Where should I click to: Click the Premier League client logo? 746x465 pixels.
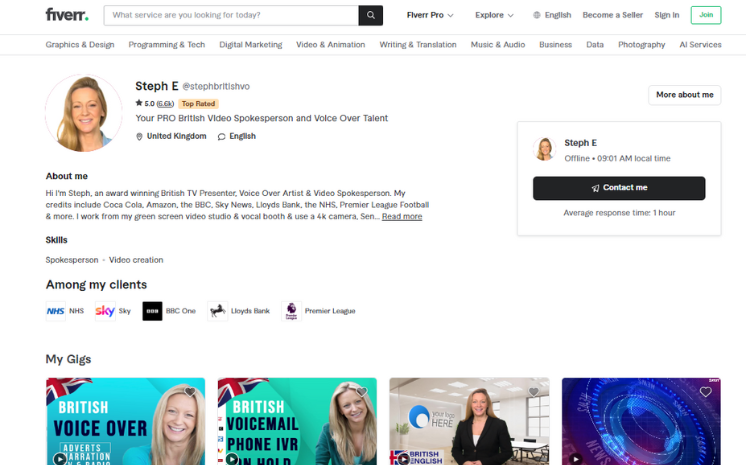click(291, 311)
